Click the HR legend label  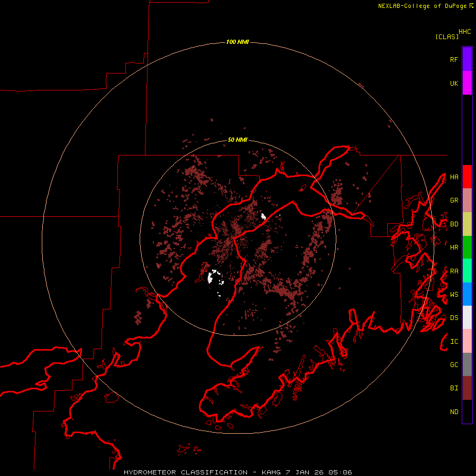tap(454, 248)
